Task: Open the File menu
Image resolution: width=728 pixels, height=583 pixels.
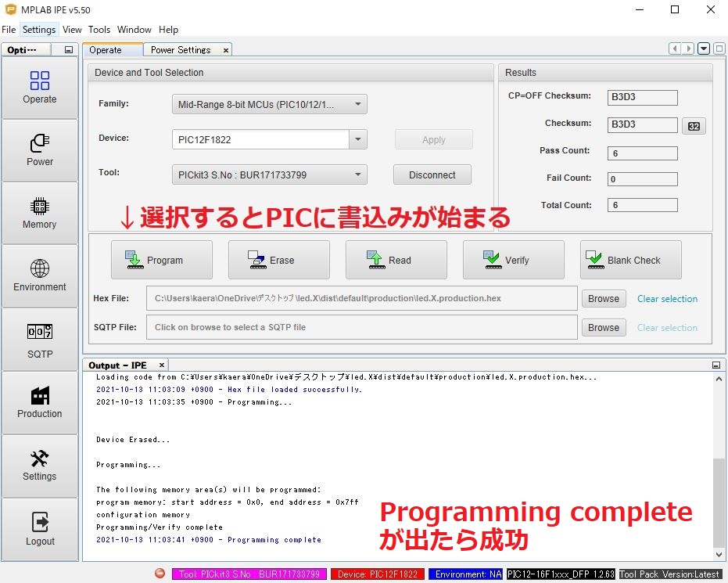Action: tap(9, 29)
